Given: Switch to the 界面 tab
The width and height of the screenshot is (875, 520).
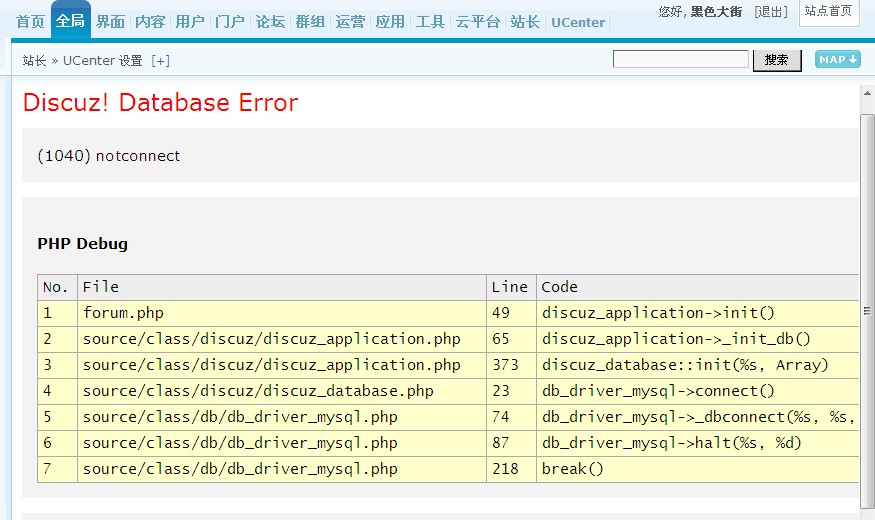Looking at the screenshot, I should tap(110, 22).
